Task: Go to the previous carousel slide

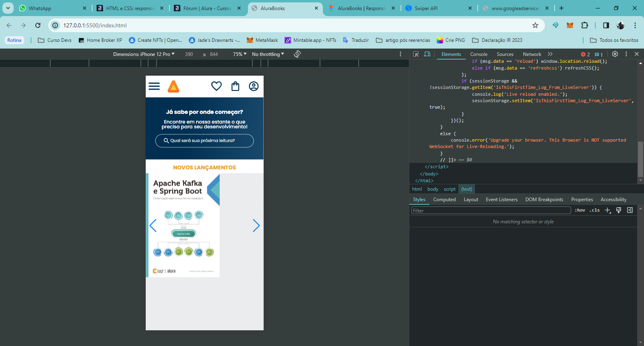Action: [x=153, y=226]
